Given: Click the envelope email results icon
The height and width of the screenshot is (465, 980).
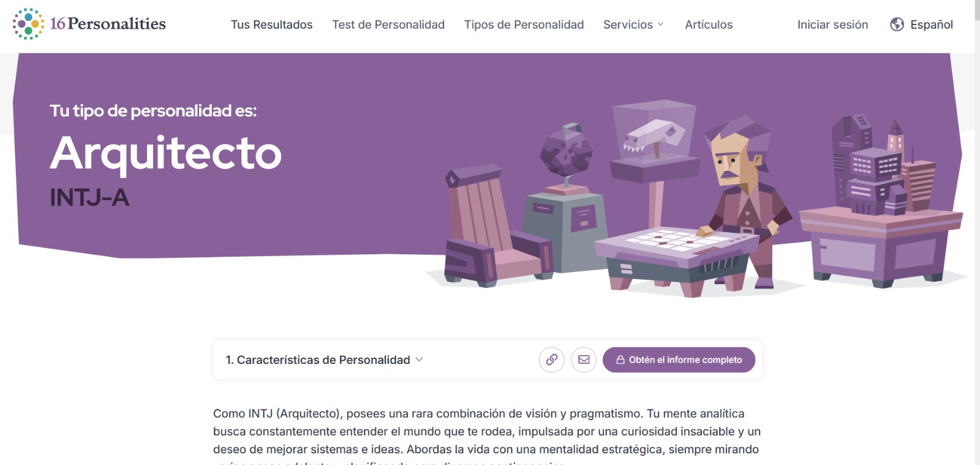Looking at the screenshot, I should point(584,360).
